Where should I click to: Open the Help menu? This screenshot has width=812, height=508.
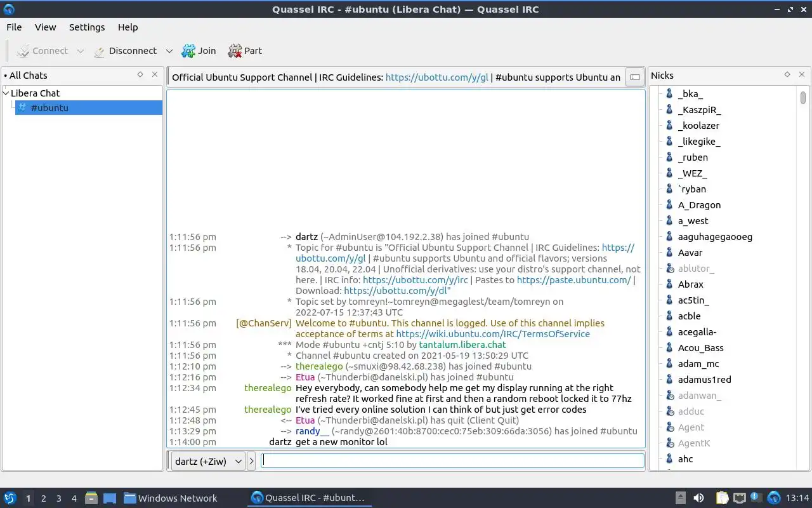(128, 27)
